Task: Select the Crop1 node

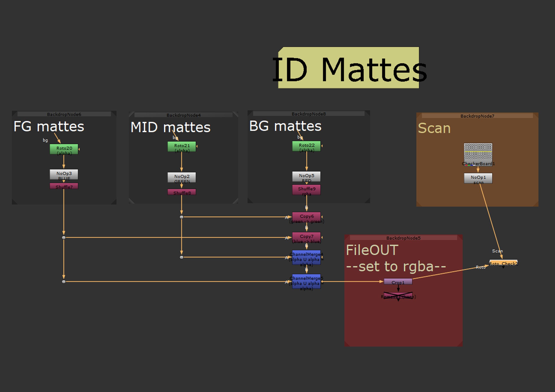Action: (x=398, y=282)
